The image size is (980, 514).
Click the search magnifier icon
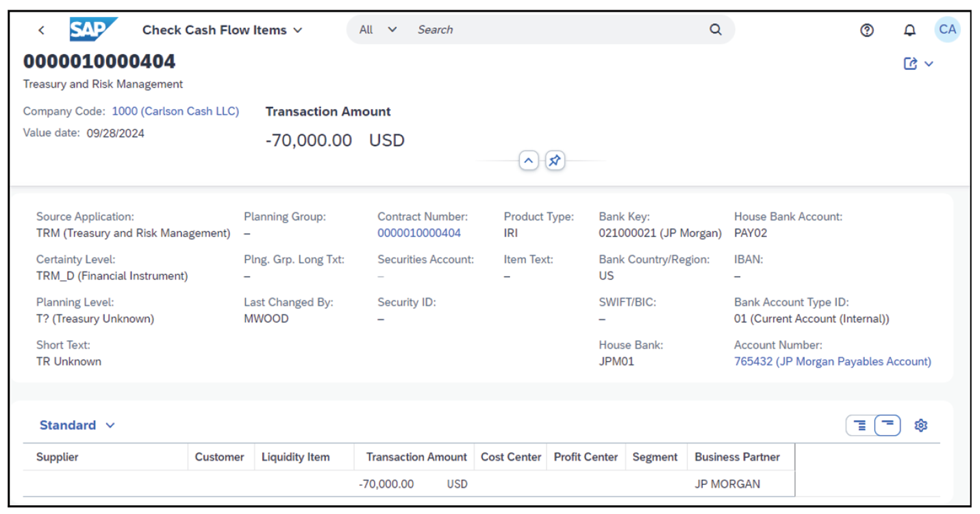click(716, 29)
